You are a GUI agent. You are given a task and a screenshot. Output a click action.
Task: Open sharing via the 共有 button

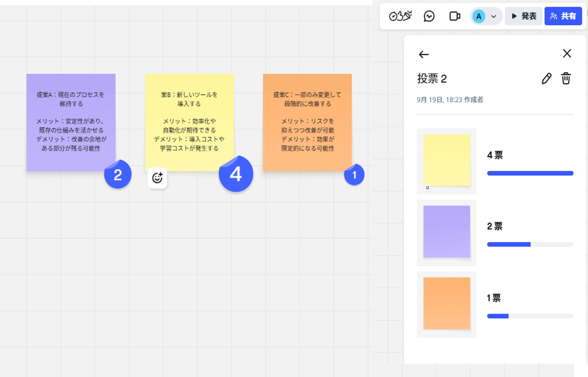[x=563, y=16]
